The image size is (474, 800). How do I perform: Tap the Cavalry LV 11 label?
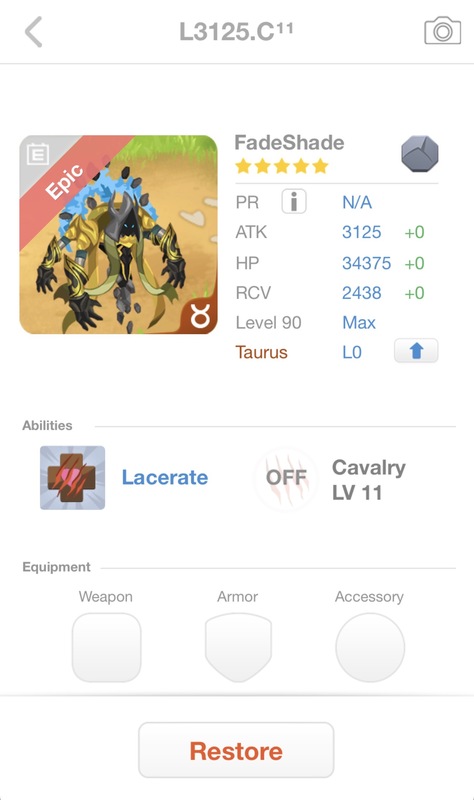(x=368, y=480)
